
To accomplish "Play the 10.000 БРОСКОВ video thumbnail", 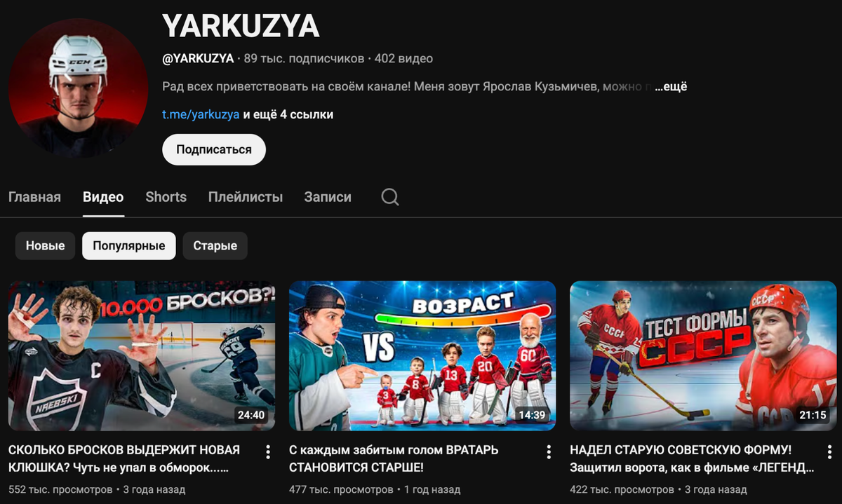I will point(142,356).
